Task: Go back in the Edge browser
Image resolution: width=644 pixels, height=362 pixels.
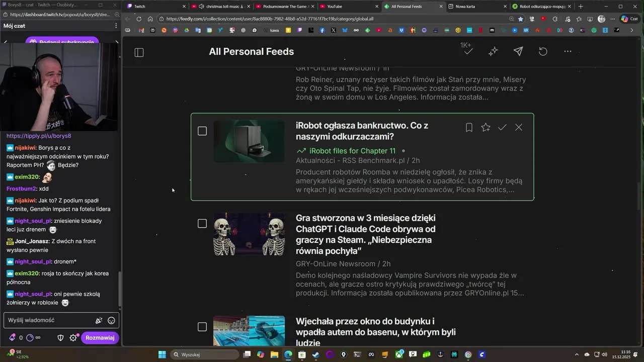Action: (x=127, y=19)
